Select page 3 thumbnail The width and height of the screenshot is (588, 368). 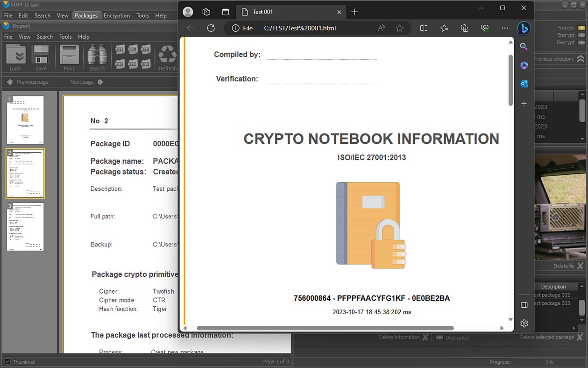click(x=25, y=227)
